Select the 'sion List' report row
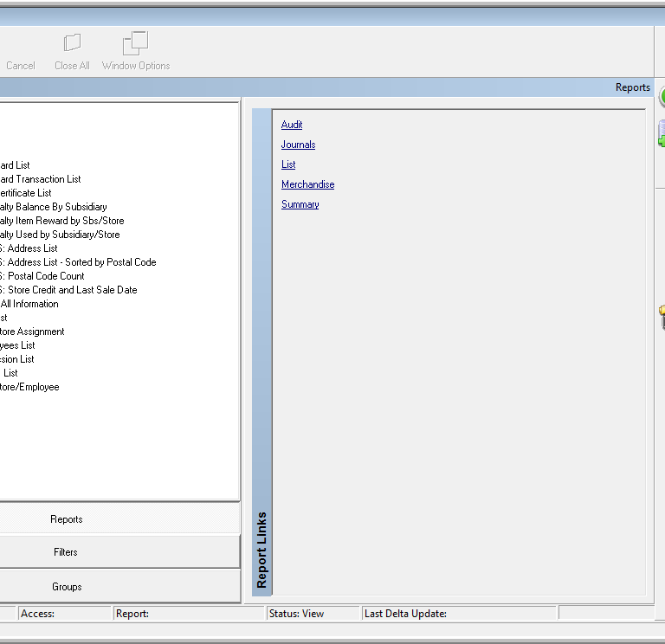Viewport: 665px width, 644px height. pyautogui.click(x=17, y=359)
